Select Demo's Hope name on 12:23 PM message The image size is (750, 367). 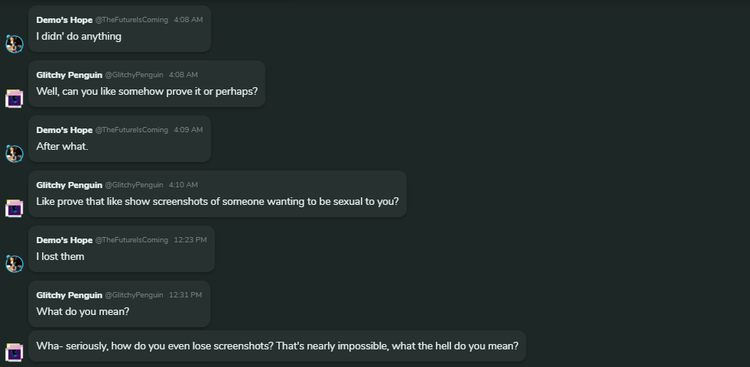point(64,240)
